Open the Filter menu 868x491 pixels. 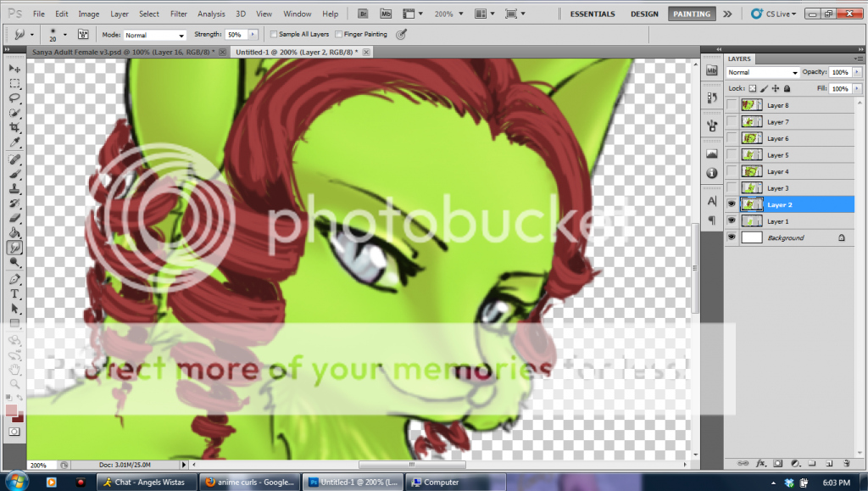click(179, 14)
